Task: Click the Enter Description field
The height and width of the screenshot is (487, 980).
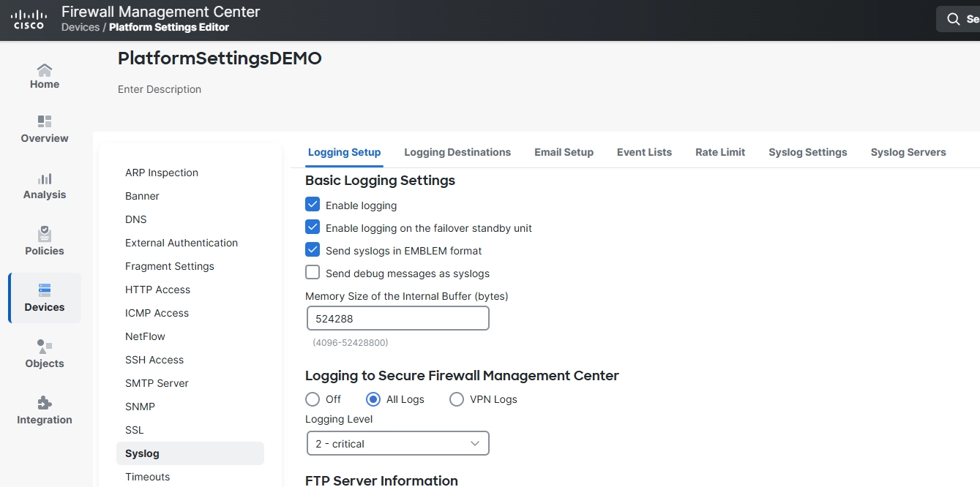Action: coord(160,89)
